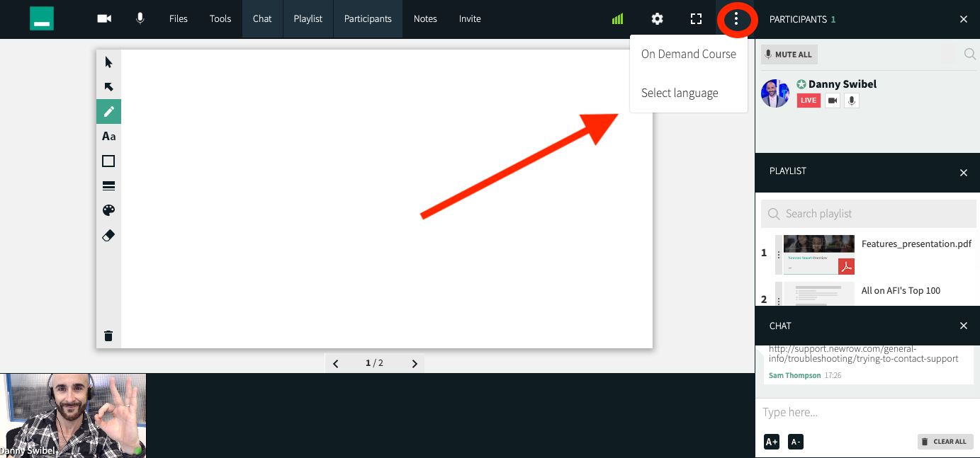Image resolution: width=980 pixels, height=458 pixels.
Task: Click the whiteboard trash icon
Action: pos(108,336)
